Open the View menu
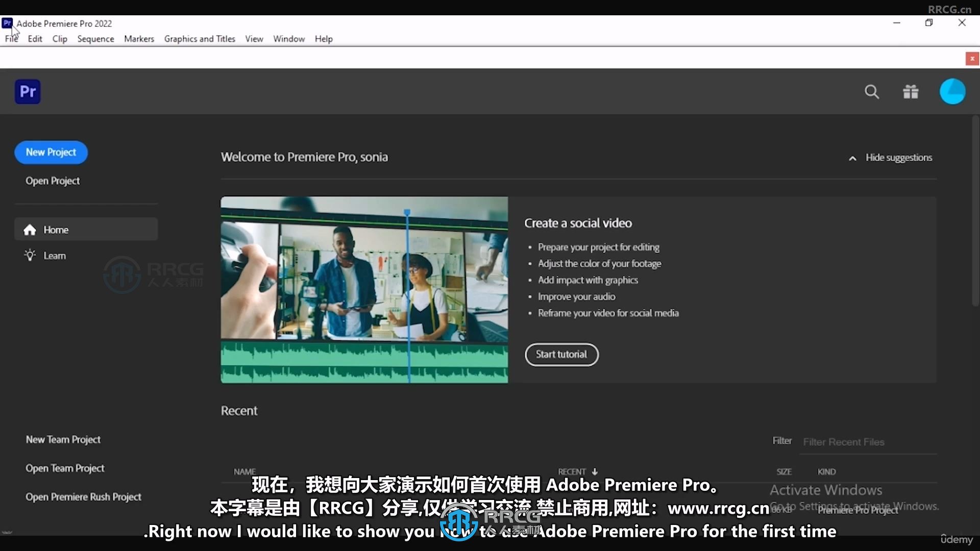 tap(254, 39)
